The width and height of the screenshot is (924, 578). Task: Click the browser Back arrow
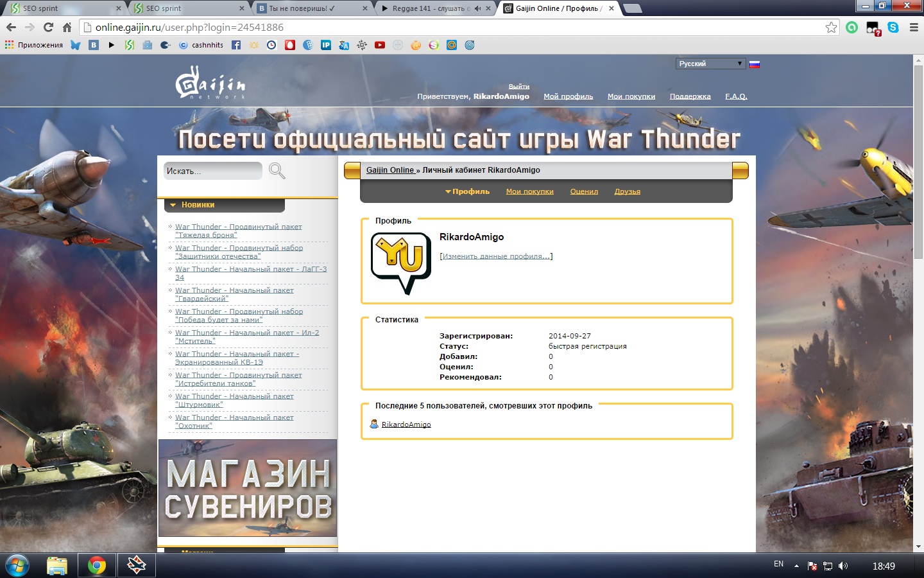[11, 27]
